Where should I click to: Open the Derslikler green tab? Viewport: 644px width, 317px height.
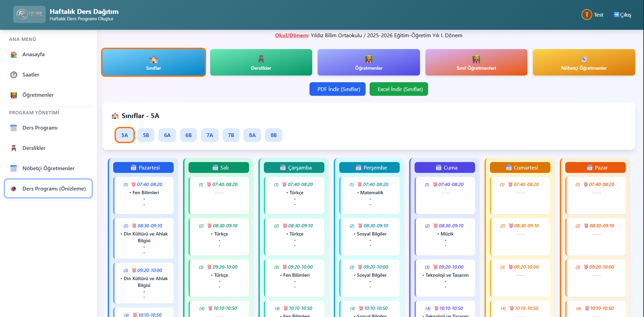[x=261, y=62]
